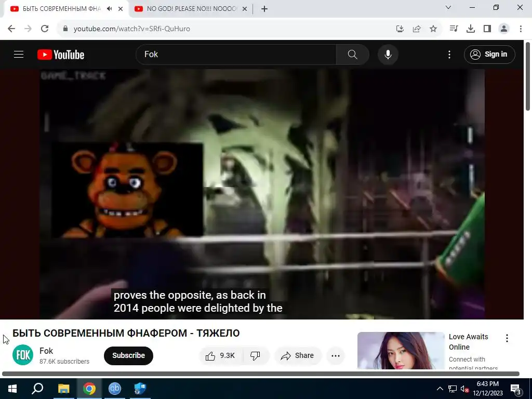Screen dimensions: 532x399
Task: Click the search magnifier button
Action: [x=353, y=54]
